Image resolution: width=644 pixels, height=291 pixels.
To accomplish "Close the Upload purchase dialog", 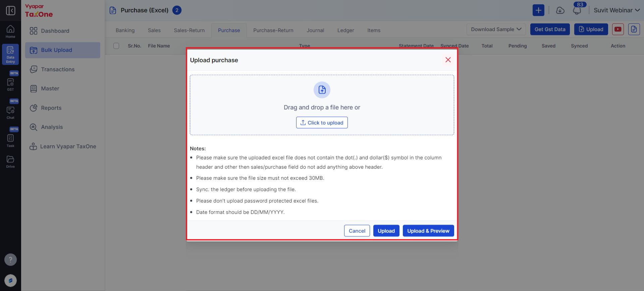I will [448, 60].
